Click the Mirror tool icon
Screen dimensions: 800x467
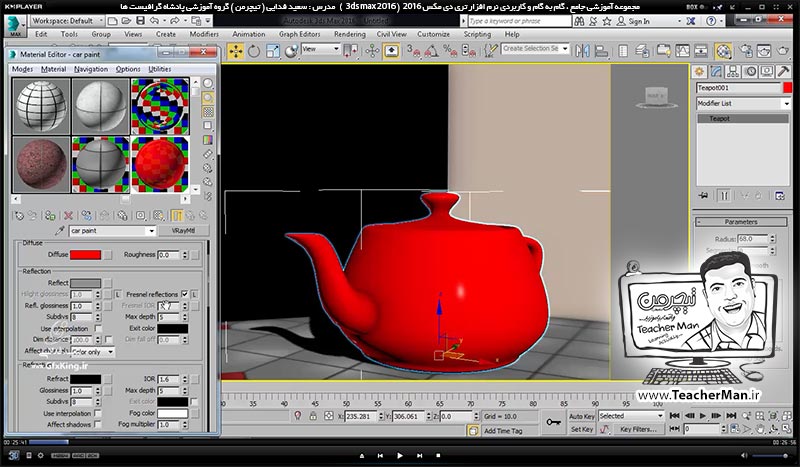(582, 51)
